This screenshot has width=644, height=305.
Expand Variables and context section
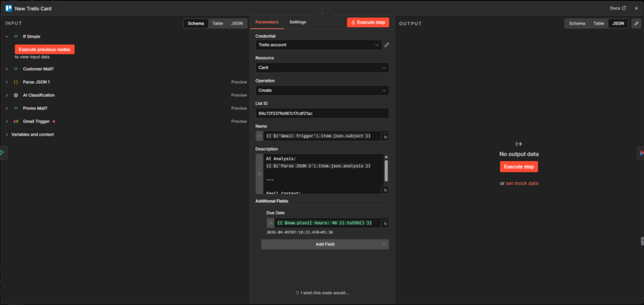(7, 135)
